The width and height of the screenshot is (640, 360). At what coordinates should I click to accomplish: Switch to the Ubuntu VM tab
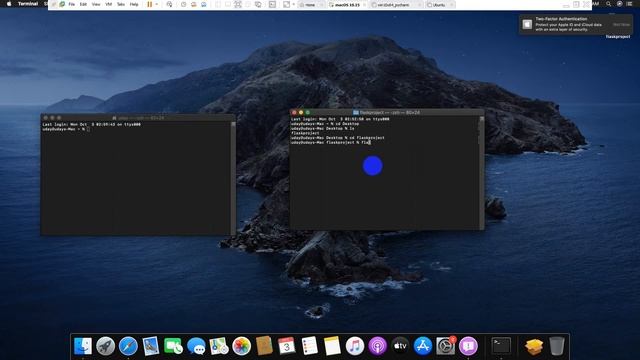[x=440, y=5]
